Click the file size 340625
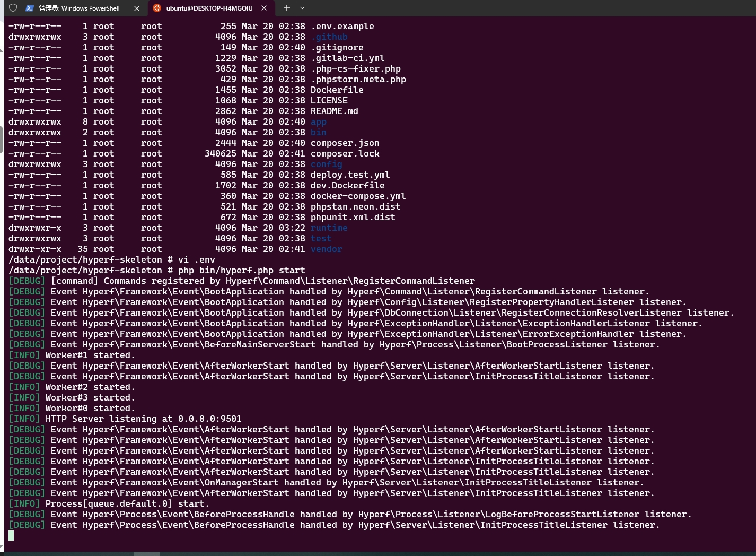This screenshot has width=756, height=556. tap(221, 154)
